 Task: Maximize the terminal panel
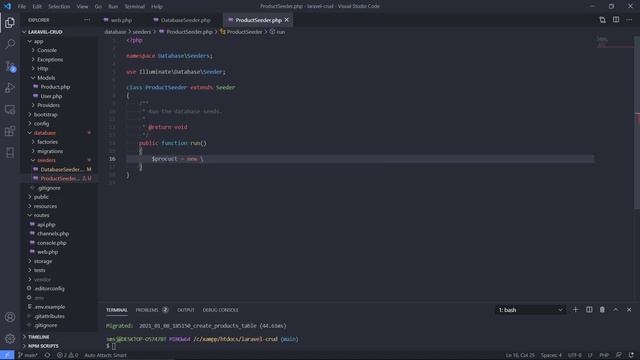pyautogui.click(x=616, y=310)
